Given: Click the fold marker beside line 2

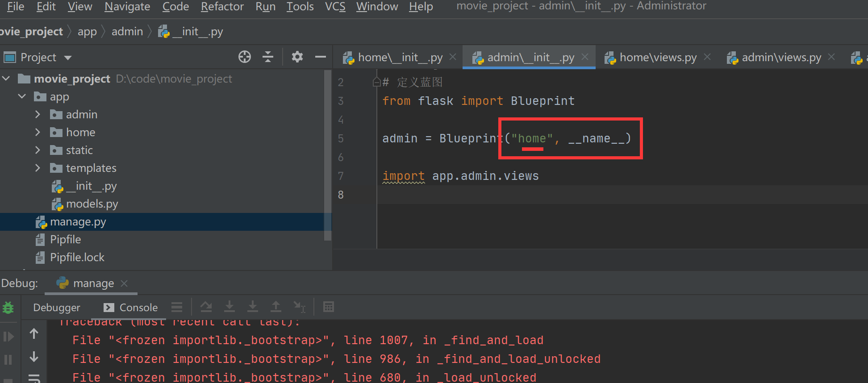Looking at the screenshot, I should [376, 82].
